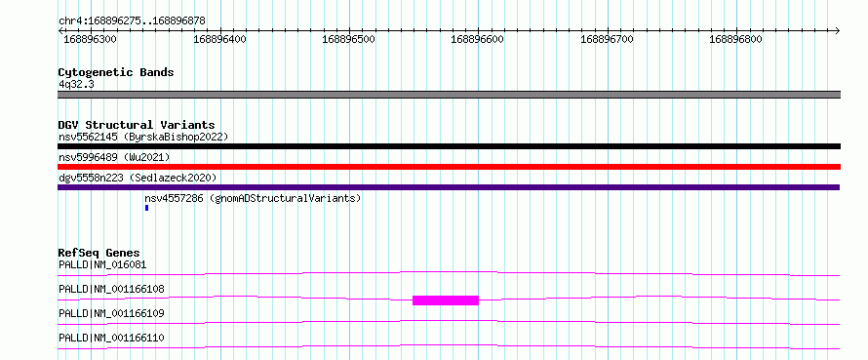
Task: Click the PALLD|NM_016081 transcript label
Action: coord(102,264)
